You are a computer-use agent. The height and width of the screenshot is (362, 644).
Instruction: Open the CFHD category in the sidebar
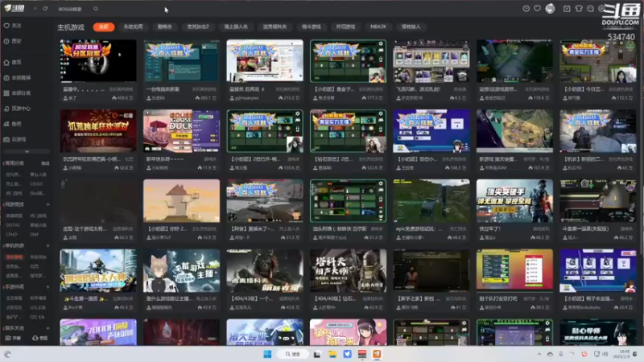(x=12, y=234)
